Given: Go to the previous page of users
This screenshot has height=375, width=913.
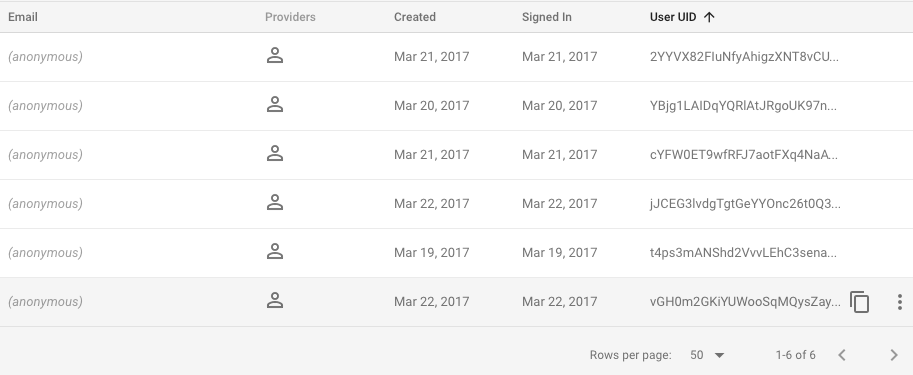Looking at the screenshot, I should point(841,355).
